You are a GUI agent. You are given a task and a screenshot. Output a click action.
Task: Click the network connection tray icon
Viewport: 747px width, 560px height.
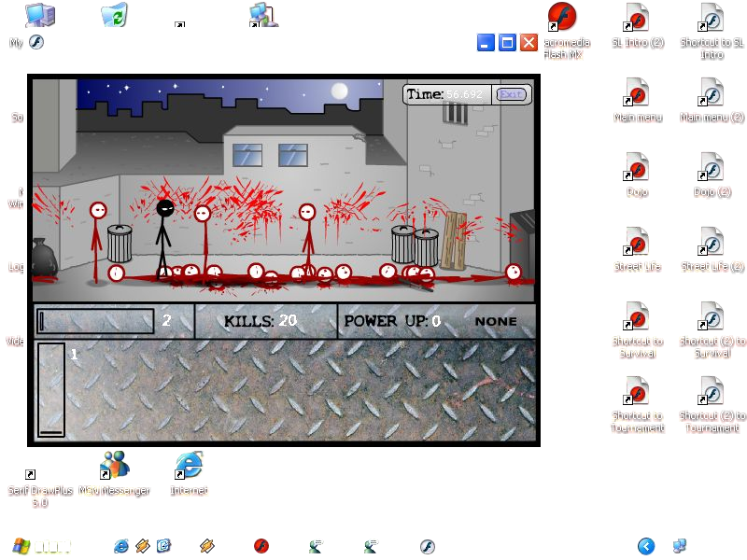pos(680,546)
